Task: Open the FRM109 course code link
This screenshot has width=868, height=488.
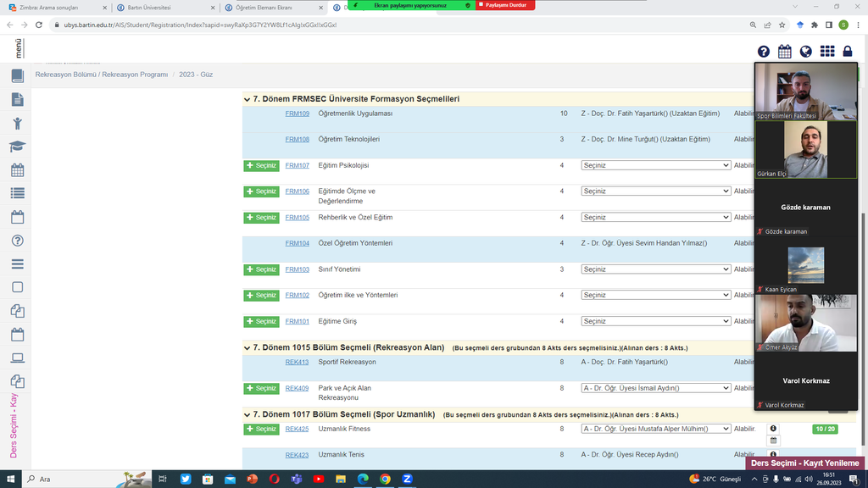Action: click(297, 114)
